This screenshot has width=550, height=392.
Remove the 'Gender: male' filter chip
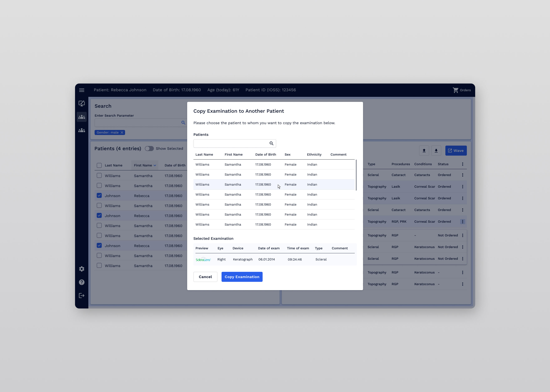click(122, 132)
